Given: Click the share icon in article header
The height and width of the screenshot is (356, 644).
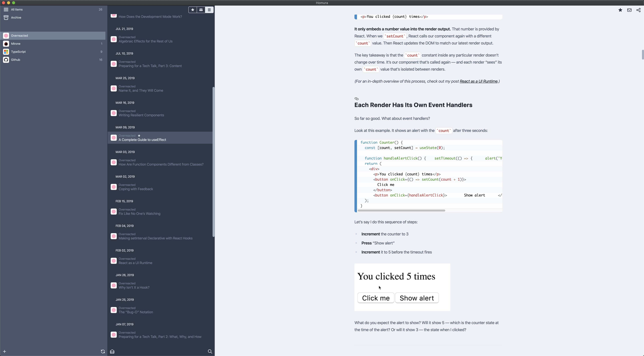Looking at the screenshot, I should coord(638,10).
